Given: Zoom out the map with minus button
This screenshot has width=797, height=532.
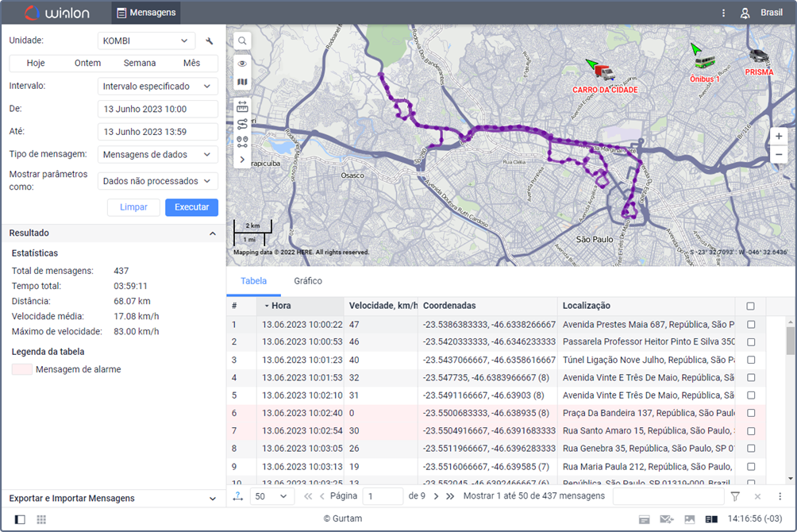Looking at the screenshot, I should pos(779,155).
